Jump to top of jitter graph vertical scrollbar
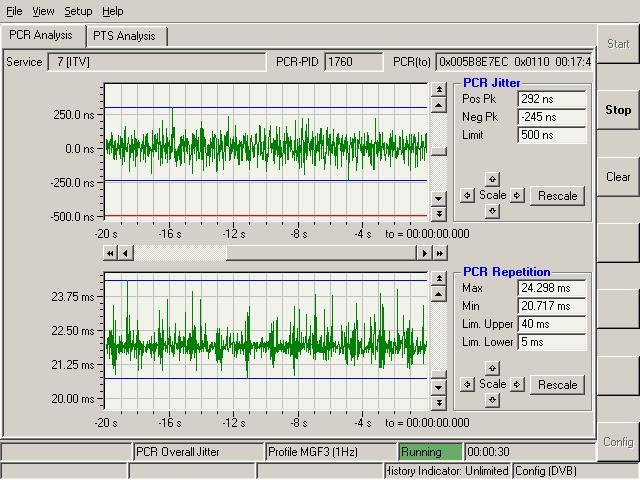Screen dimensions: 640x480 click(x=438, y=90)
